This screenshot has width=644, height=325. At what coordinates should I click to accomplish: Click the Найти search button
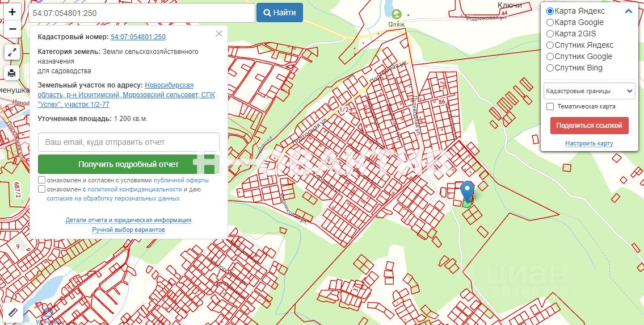280,13
